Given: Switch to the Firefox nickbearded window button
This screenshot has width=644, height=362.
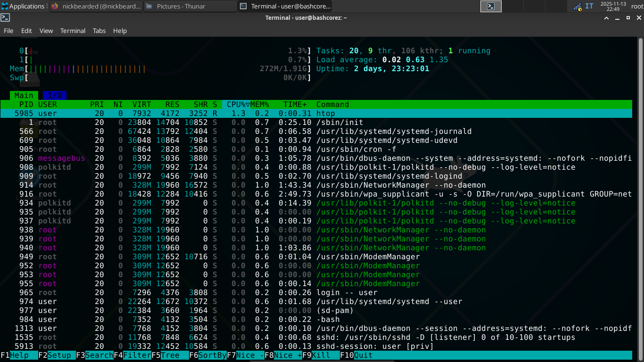Looking at the screenshot, I should pyautogui.click(x=96, y=6).
